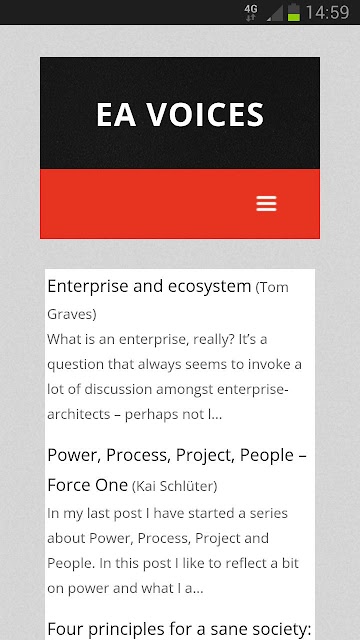Open Four principles for a sane society post
Viewport: 360px width, 640px height.
[x=179, y=629]
